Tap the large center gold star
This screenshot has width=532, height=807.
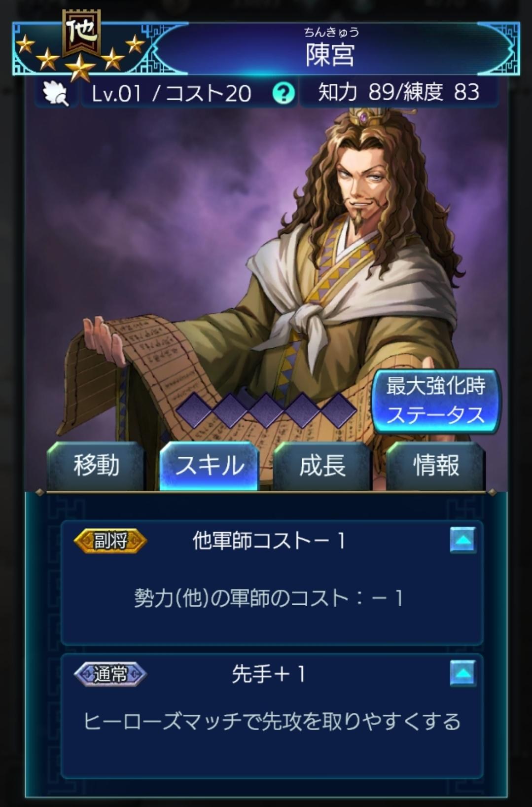pos(80,68)
